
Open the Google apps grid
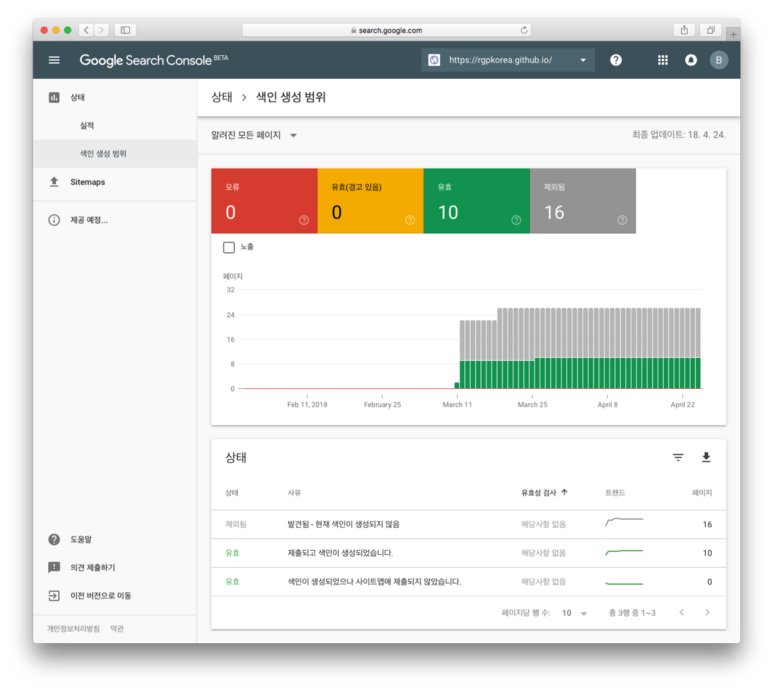(662, 60)
